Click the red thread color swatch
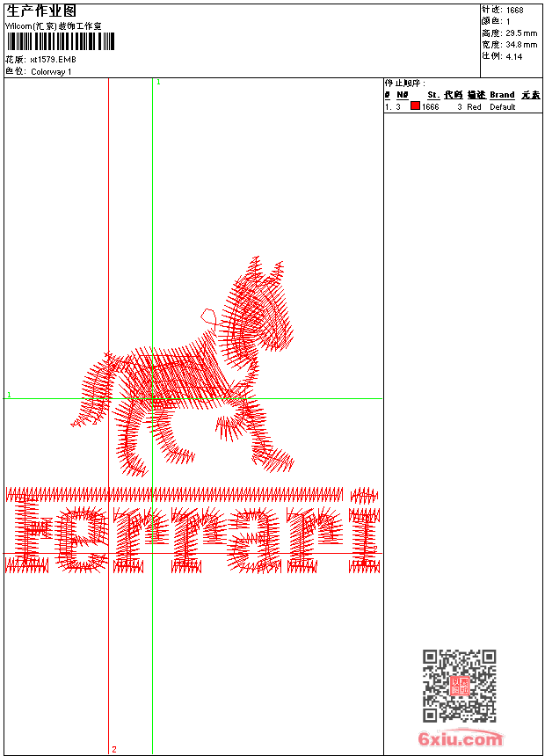545x756 pixels. pos(415,106)
